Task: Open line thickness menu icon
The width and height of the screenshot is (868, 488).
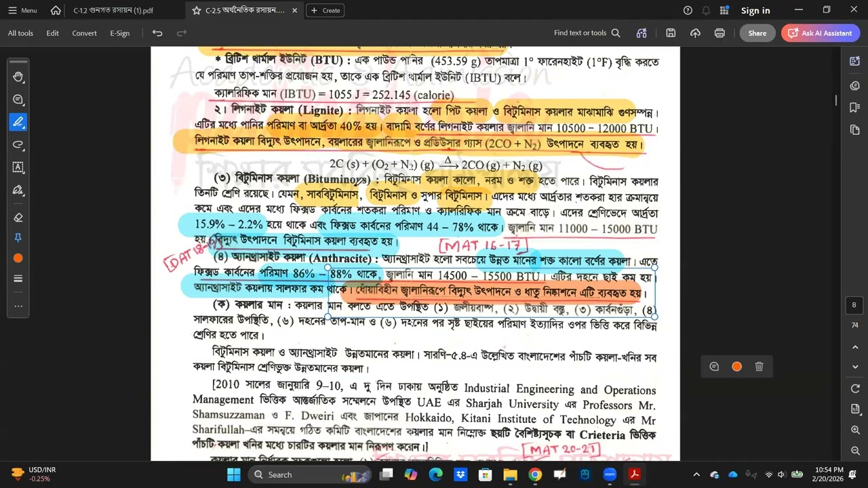Action: click(x=18, y=279)
